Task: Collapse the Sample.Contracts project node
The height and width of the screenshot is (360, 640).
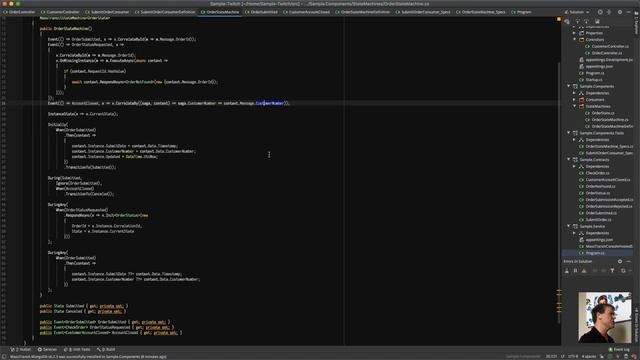Action: pos(569,160)
